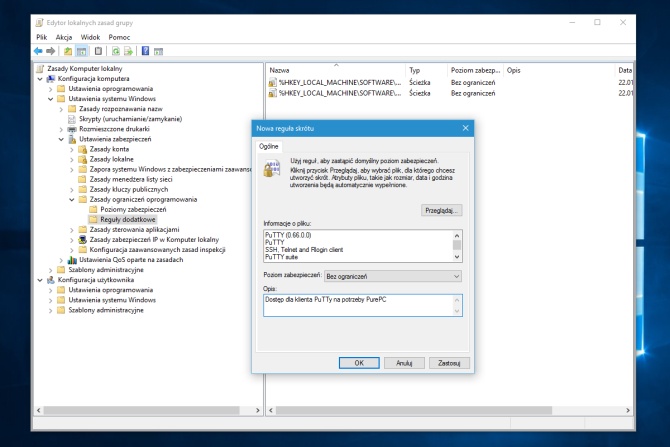Click the Rozmieszczone drukarki printer icon
This screenshot has height=447, width=670.
coord(72,129)
